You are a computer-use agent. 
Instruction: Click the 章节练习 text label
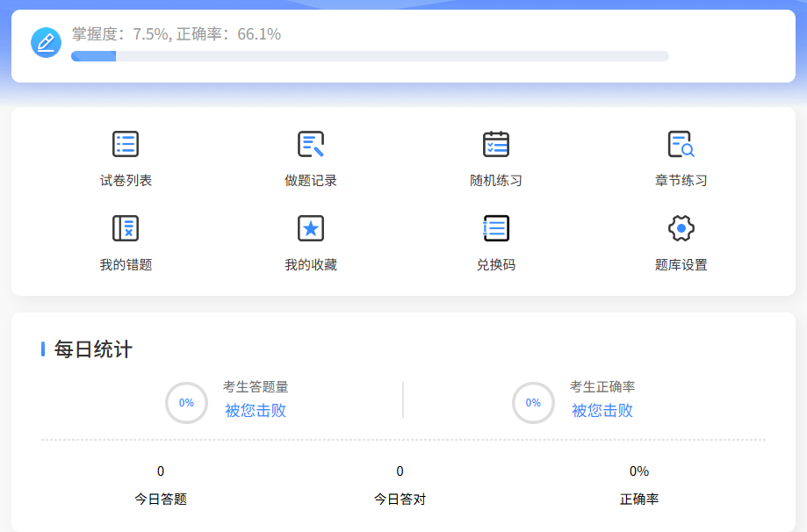coord(681,181)
